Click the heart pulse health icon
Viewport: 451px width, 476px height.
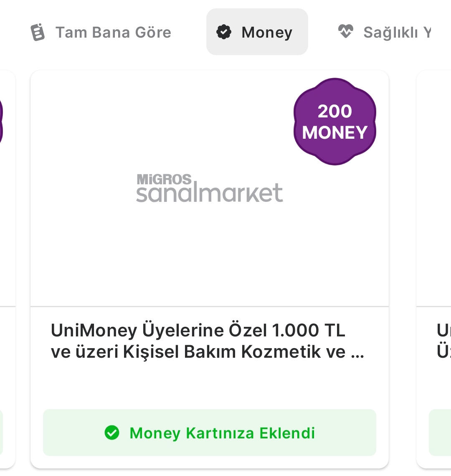[x=346, y=31]
